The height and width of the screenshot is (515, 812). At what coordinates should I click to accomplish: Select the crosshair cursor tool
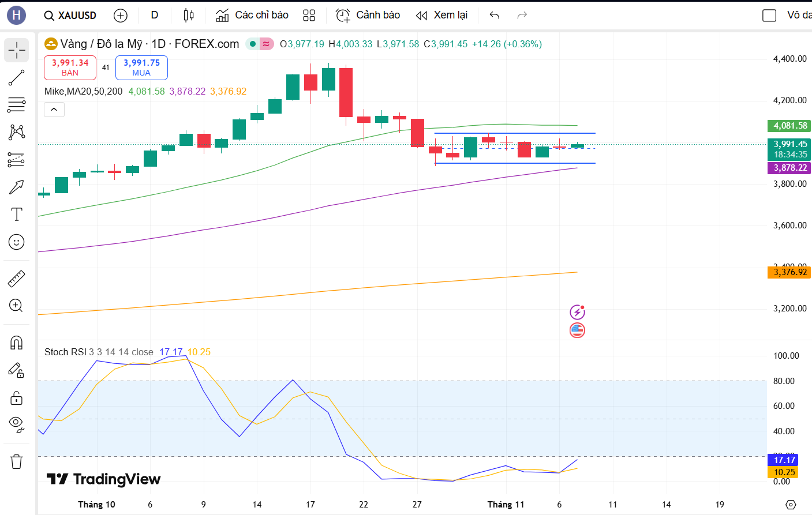pyautogui.click(x=17, y=51)
